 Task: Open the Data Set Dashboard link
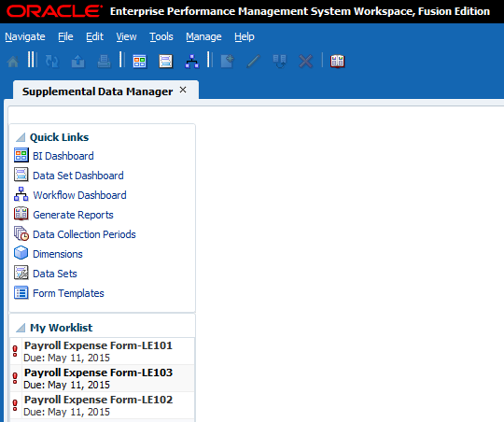(78, 176)
